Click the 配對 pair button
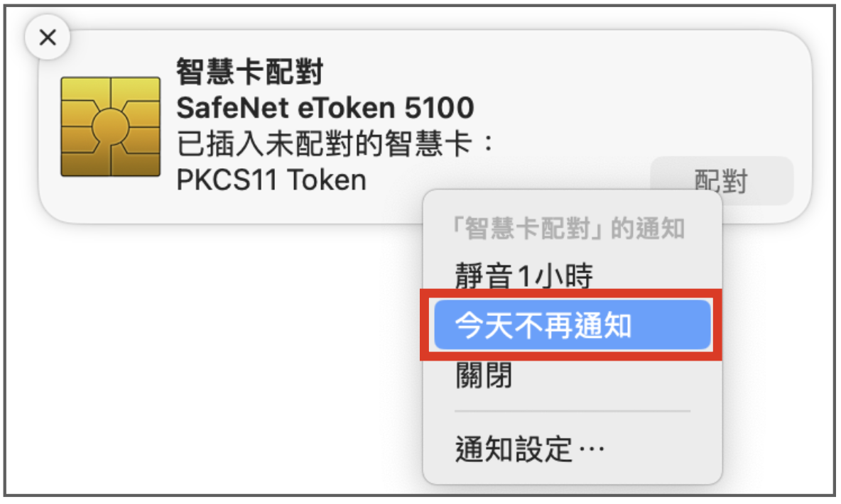This screenshot has width=841, height=504. (x=722, y=180)
